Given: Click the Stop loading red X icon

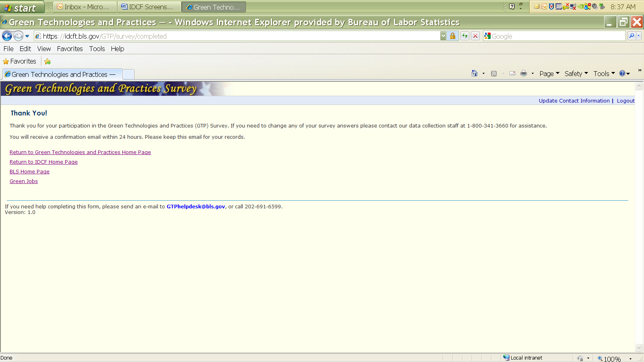Looking at the screenshot, I should [475, 36].
